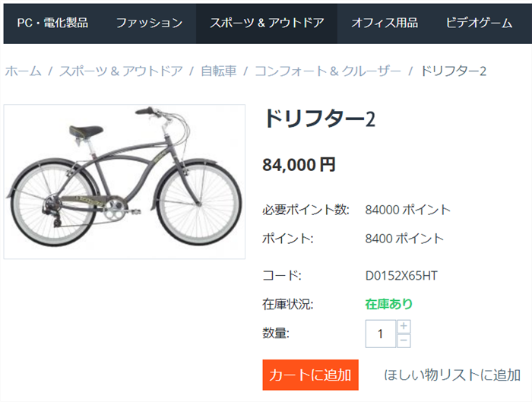Open the PC・電化製品 menu

coord(52,23)
